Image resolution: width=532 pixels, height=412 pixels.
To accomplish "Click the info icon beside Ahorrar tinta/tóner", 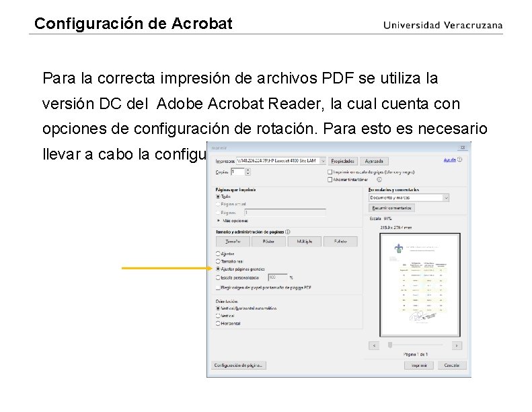I will (x=379, y=180).
